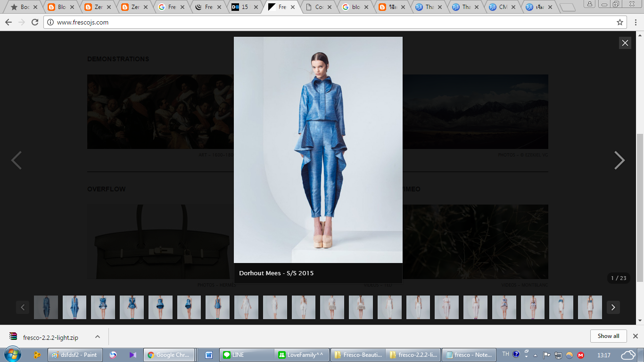This screenshot has width=644, height=362.
Task: View site information icon in the address bar
Action: coord(51,22)
